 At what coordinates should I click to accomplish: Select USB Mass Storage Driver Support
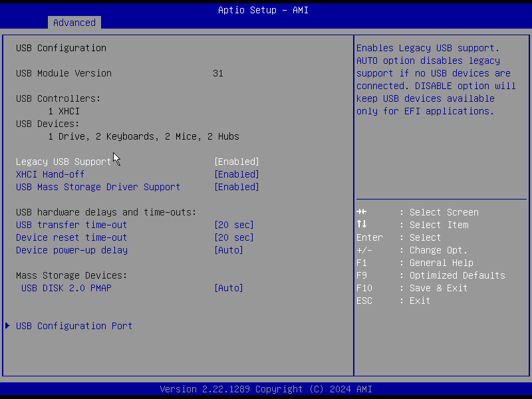tap(98, 187)
